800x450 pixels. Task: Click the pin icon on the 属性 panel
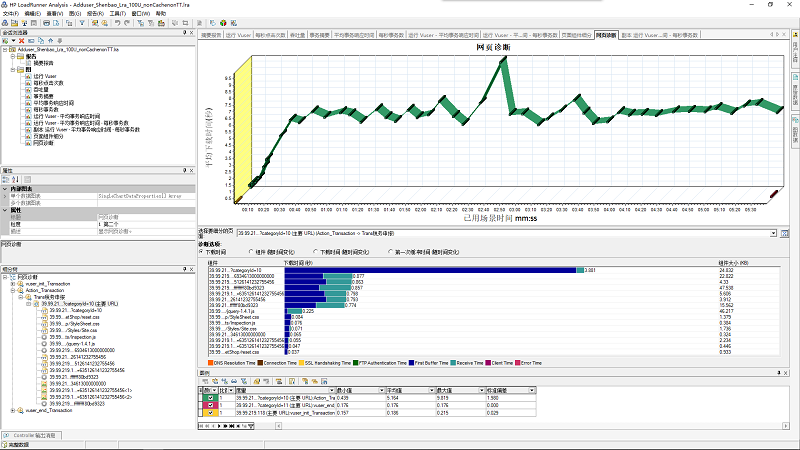point(185,170)
